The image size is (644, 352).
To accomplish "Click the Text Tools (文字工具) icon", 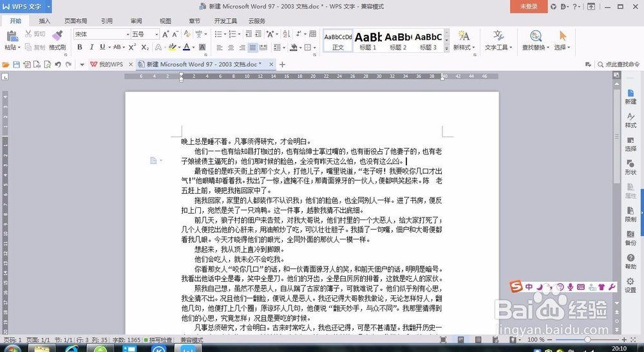I will click(x=498, y=35).
